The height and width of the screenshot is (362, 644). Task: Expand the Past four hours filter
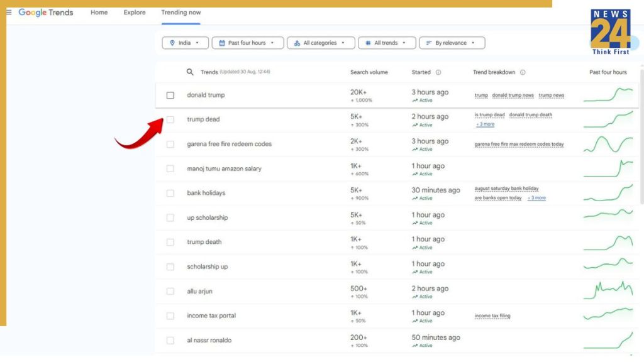pyautogui.click(x=247, y=43)
